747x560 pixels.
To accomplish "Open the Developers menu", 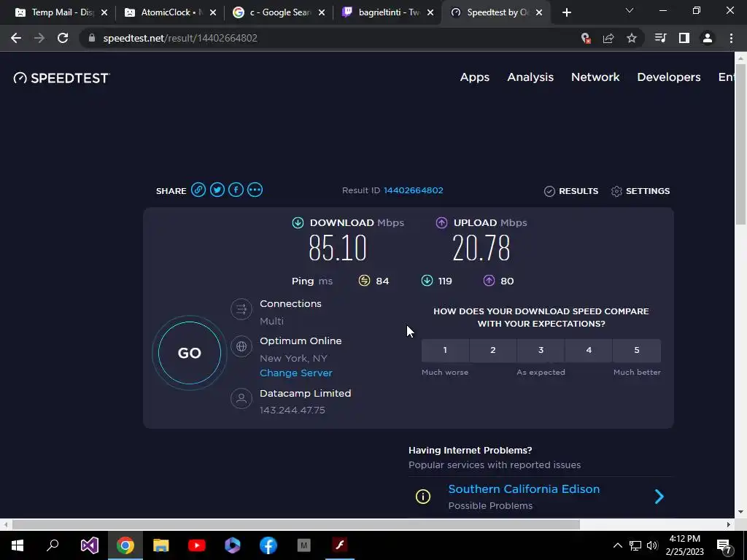I will point(668,77).
